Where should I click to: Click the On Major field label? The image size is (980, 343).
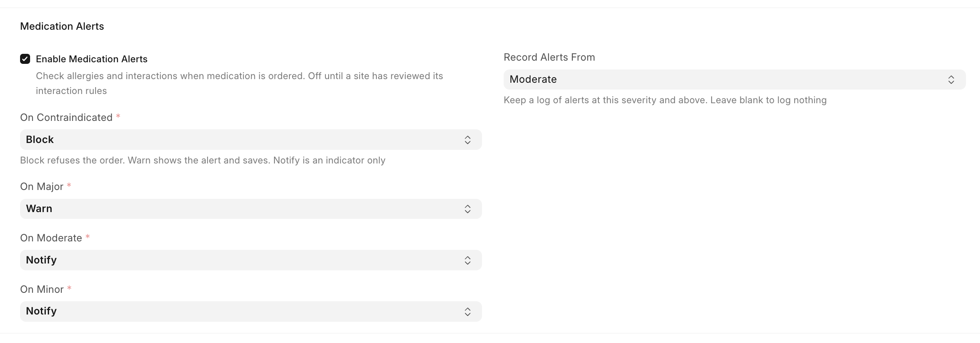click(42, 186)
